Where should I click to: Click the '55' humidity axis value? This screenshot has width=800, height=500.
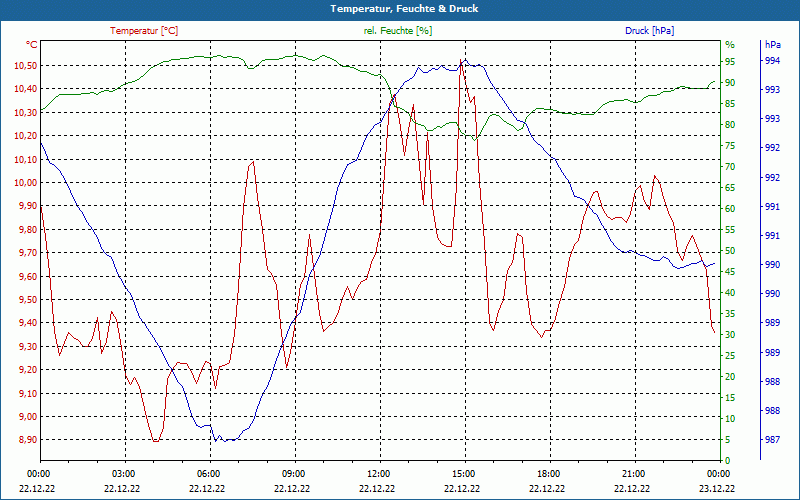pyautogui.click(x=730, y=230)
